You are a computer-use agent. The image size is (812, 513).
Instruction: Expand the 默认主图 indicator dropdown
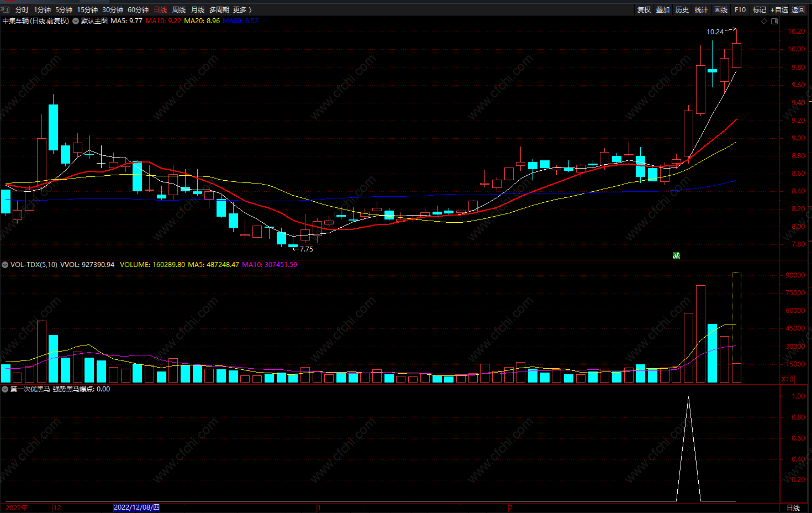pyautogui.click(x=76, y=21)
